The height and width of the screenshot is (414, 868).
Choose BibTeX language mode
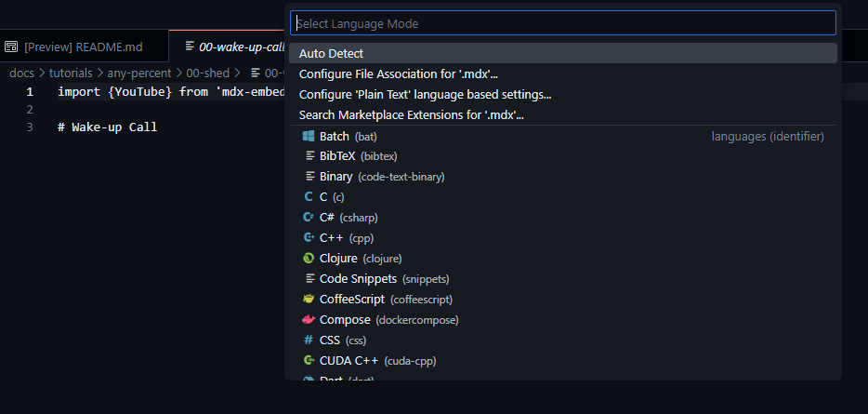point(563,156)
